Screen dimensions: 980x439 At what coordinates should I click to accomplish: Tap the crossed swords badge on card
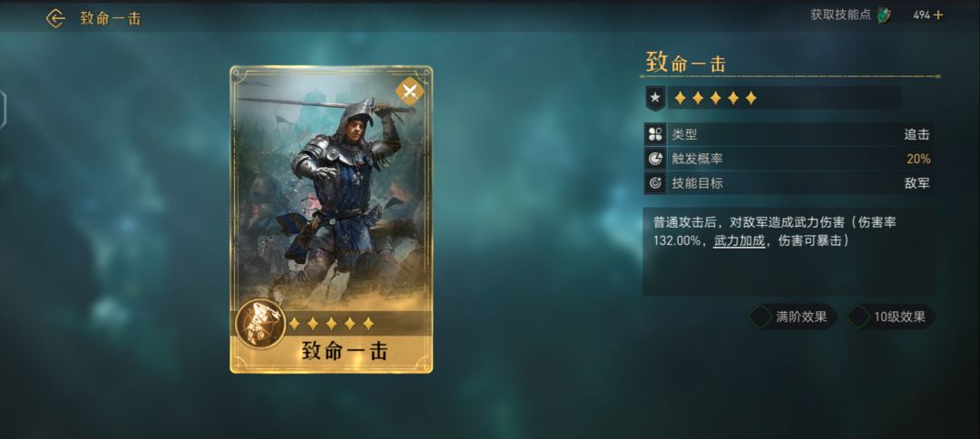(x=410, y=92)
